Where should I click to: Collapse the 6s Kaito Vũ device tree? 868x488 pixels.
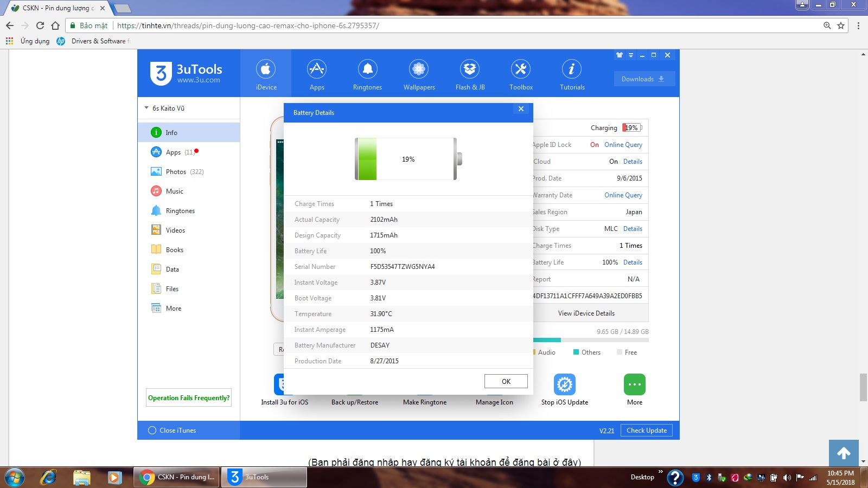click(x=146, y=108)
